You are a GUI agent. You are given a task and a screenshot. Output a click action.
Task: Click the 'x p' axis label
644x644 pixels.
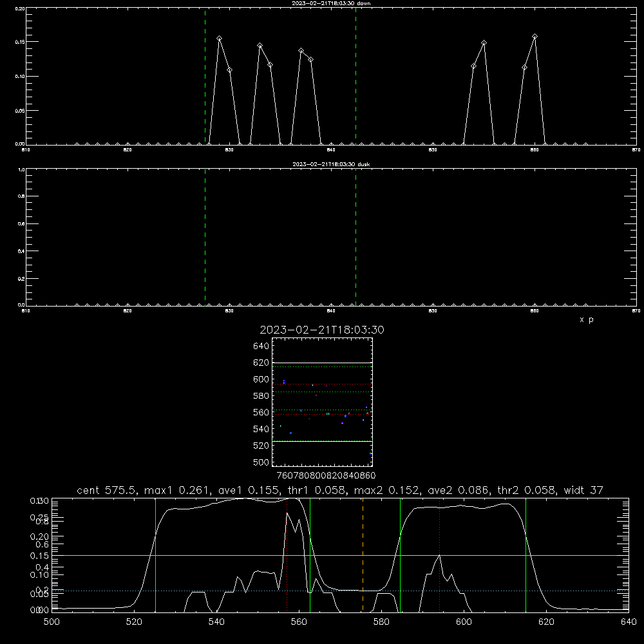pyautogui.click(x=587, y=319)
